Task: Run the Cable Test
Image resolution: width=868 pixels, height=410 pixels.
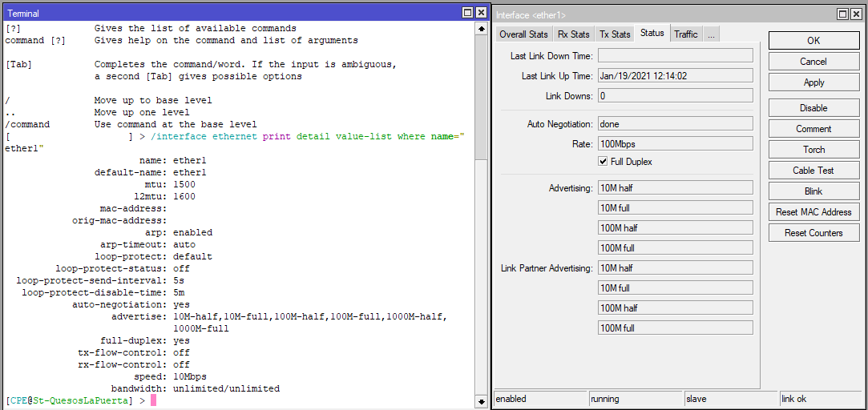Action: pos(813,171)
